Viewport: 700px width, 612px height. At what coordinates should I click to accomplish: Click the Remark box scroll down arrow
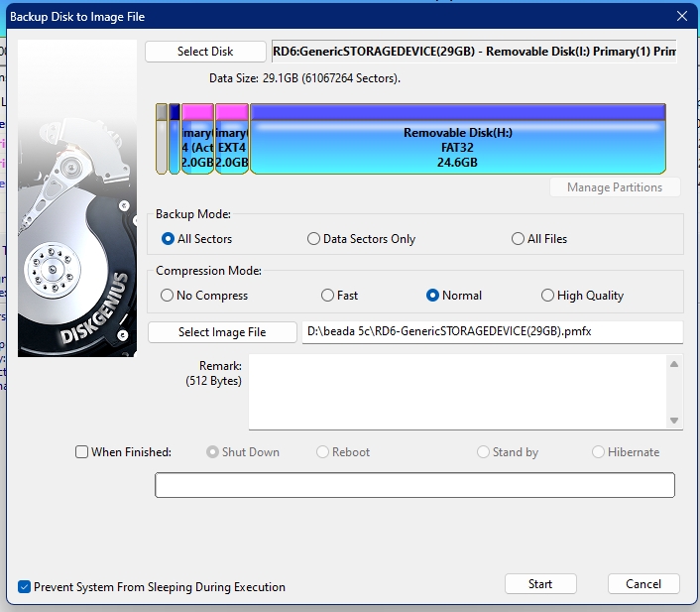pyautogui.click(x=675, y=421)
